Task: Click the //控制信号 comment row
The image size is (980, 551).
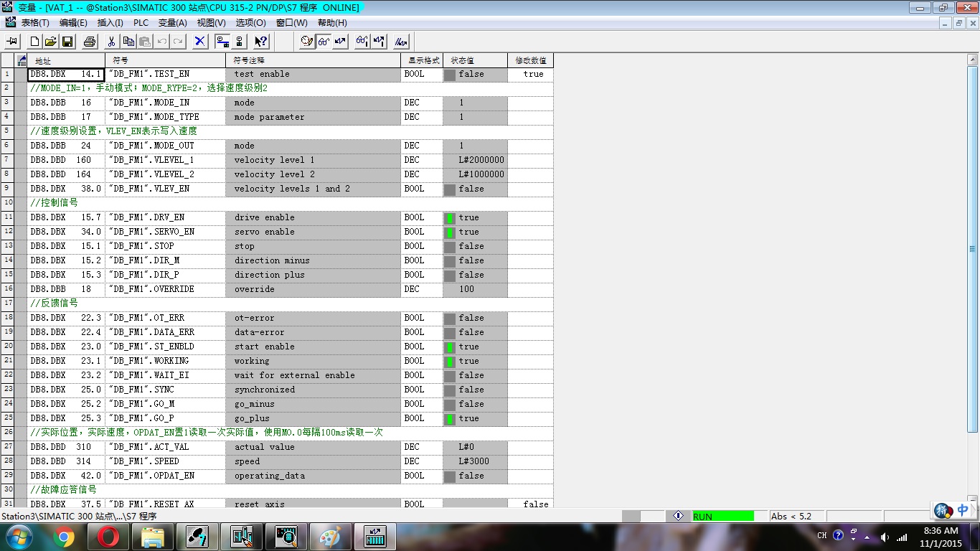Action: pos(291,203)
